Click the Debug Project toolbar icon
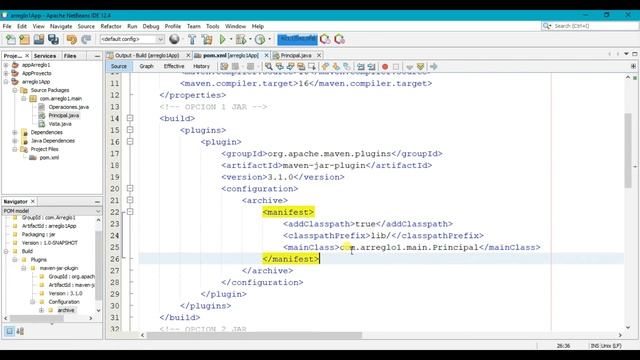This screenshot has width=640, height=360. (x=241, y=39)
